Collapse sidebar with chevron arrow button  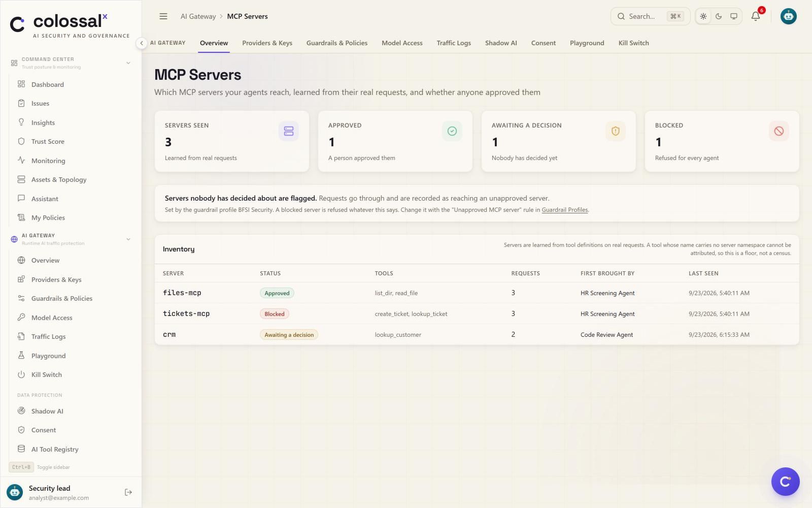tap(142, 43)
